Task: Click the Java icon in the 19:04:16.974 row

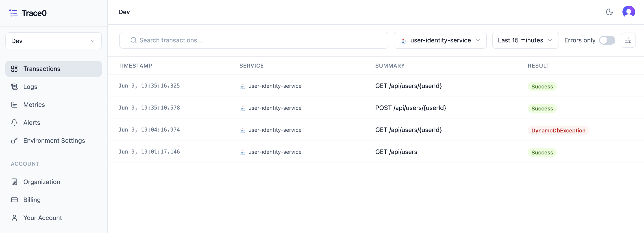Action: (242, 130)
